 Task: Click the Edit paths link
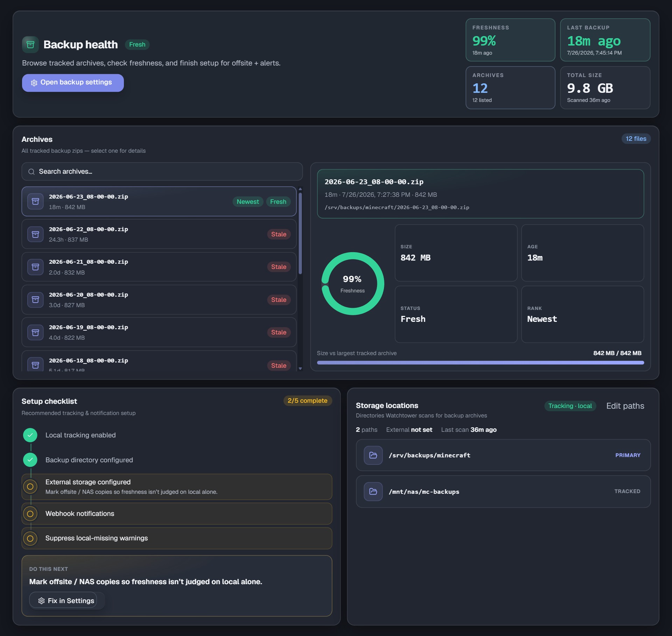tap(625, 406)
